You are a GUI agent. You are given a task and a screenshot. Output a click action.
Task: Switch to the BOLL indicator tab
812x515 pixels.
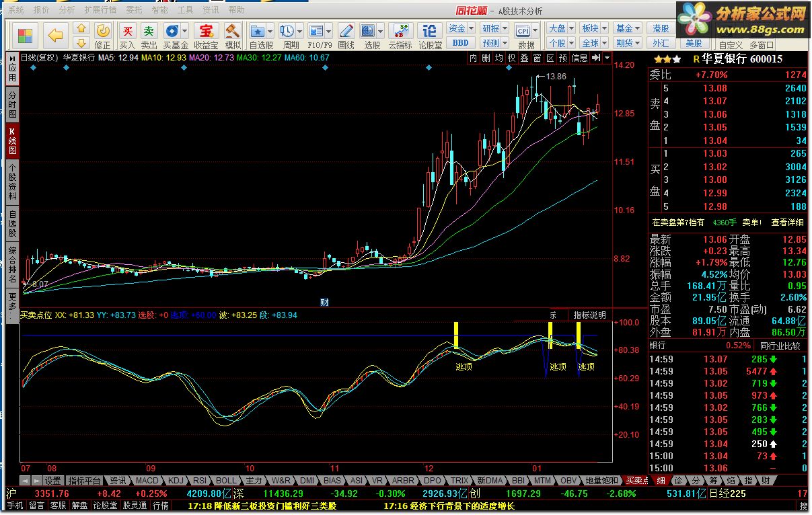[x=226, y=481]
